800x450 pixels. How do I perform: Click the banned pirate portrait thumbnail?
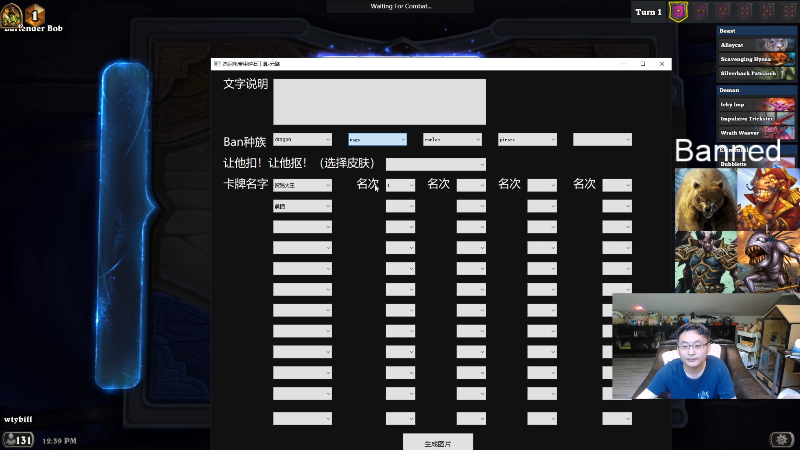[x=768, y=199]
